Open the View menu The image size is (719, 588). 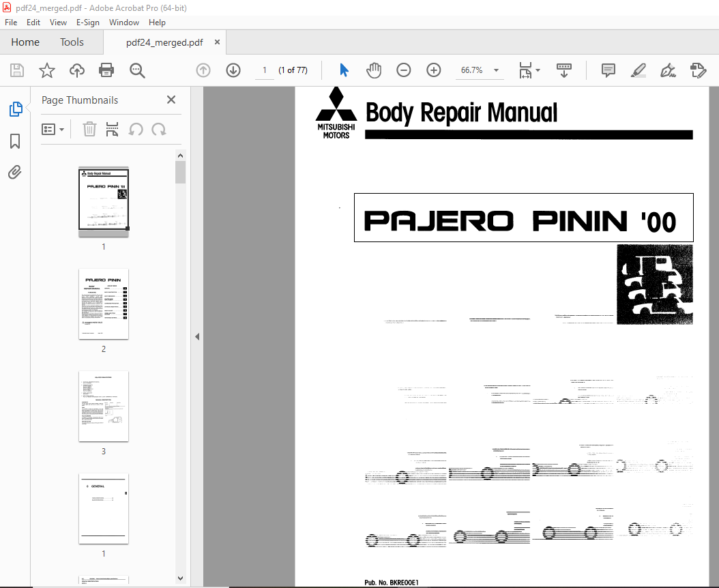[58, 23]
